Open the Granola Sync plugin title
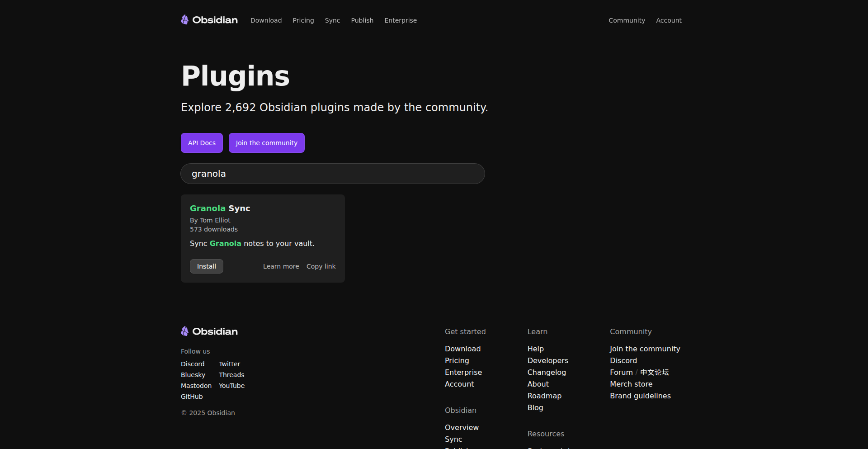 [x=220, y=208]
